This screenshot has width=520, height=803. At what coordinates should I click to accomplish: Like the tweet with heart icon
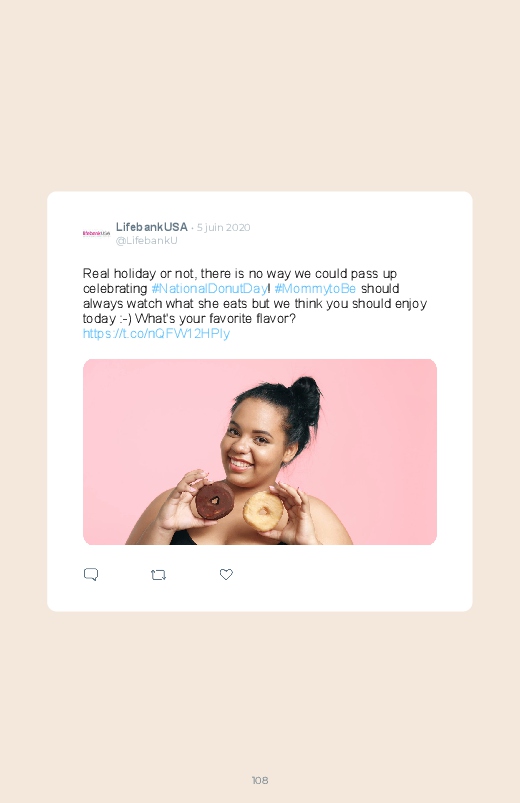click(x=226, y=574)
